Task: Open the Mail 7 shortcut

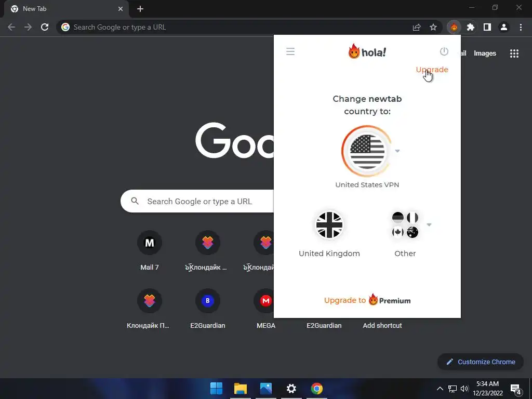Action: click(x=149, y=251)
